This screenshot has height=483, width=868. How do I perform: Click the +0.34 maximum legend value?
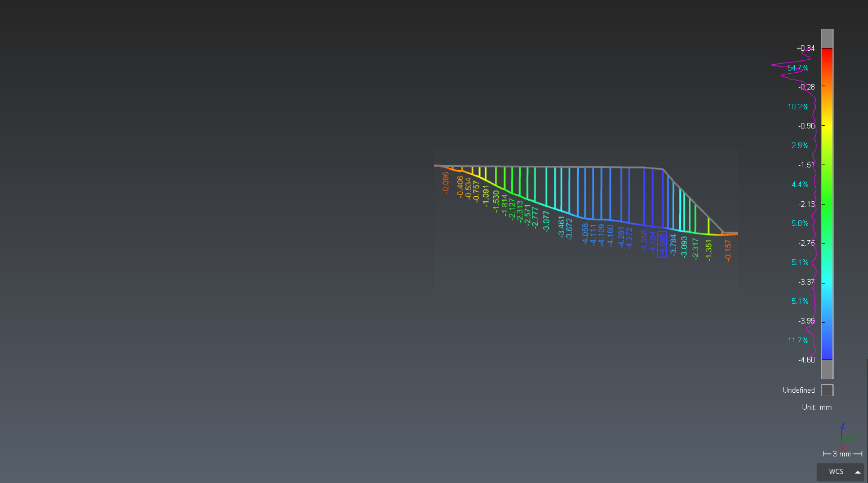805,48
